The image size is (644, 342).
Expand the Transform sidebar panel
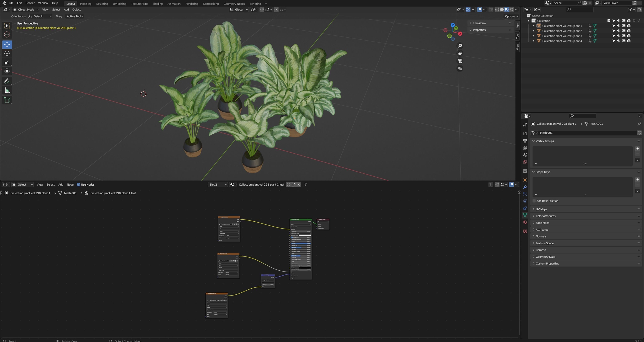coord(479,23)
